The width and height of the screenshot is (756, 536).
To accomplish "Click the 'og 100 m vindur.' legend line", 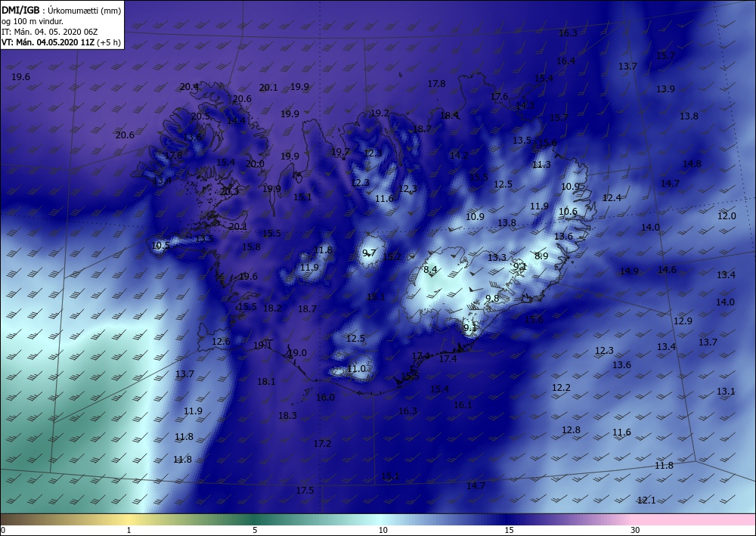I will pos(33,21).
